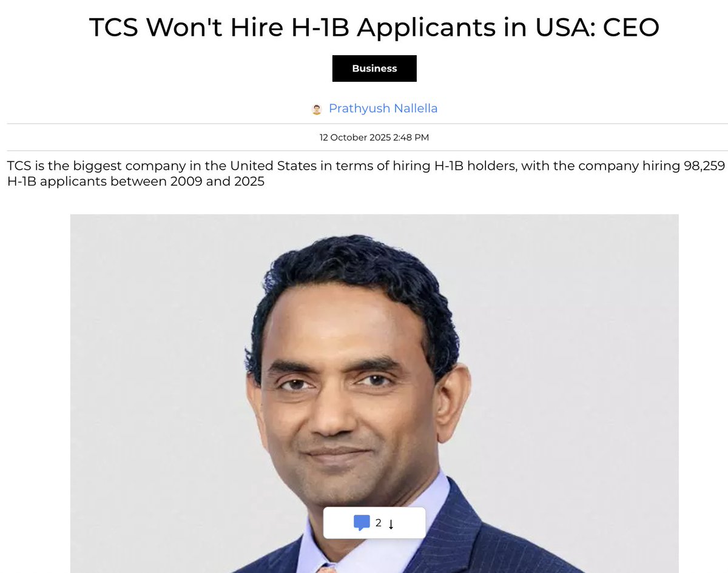Click the down arrow beside comment count

[391, 524]
